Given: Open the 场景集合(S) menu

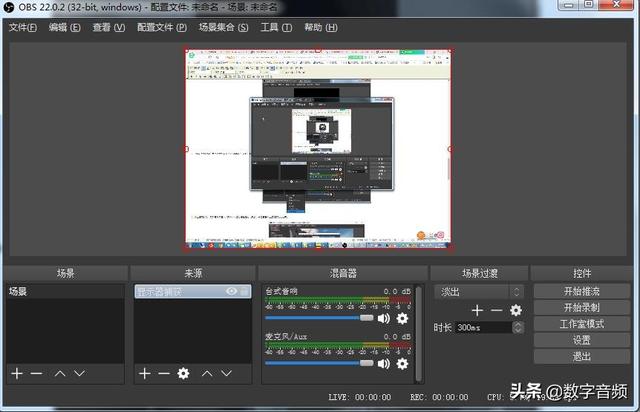Looking at the screenshot, I should [223, 27].
